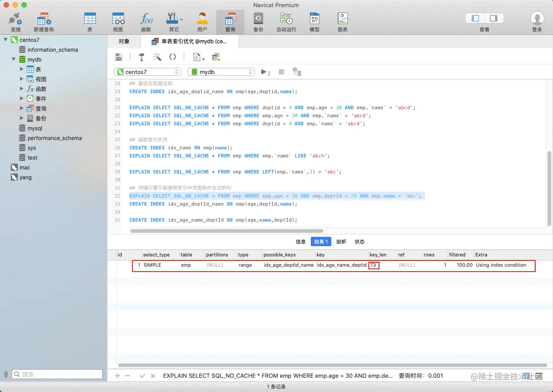
Task: Switch to the 对象 tab
Action: pyautogui.click(x=124, y=41)
